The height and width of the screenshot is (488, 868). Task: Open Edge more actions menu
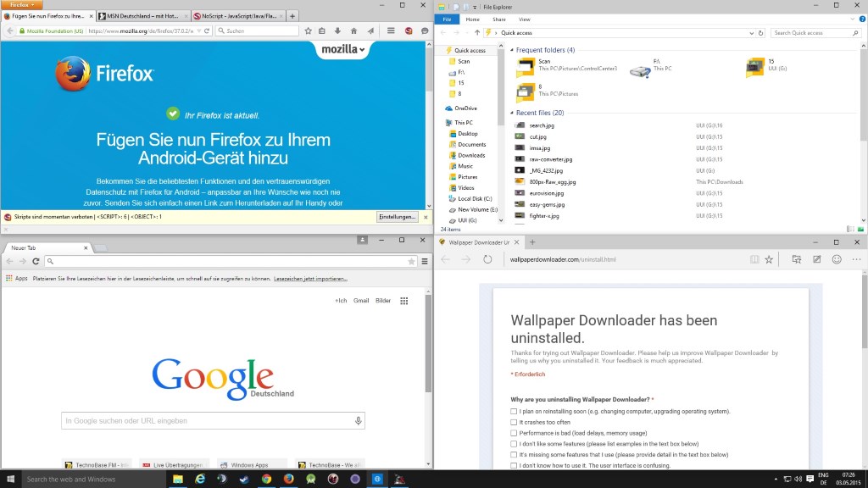point(856,259)
